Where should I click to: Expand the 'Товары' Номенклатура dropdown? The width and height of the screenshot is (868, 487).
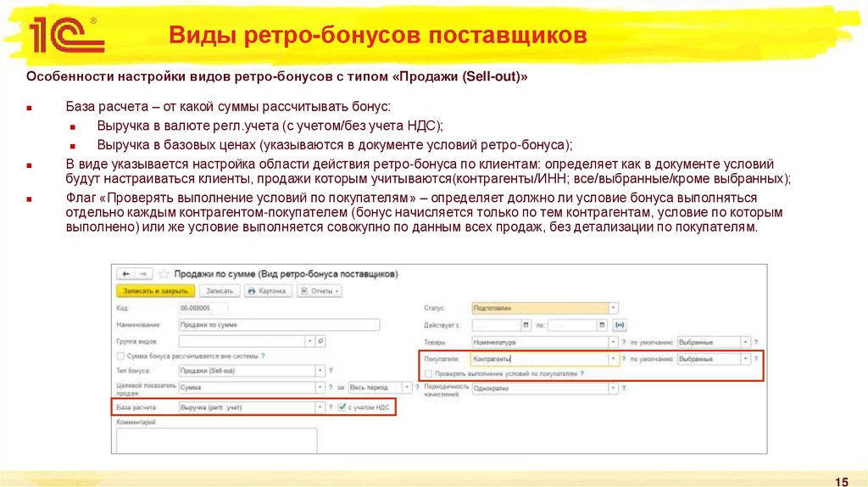613,343
